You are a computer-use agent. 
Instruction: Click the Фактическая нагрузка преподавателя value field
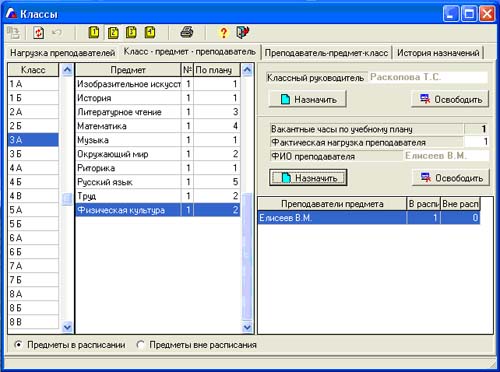coord(476,142)
